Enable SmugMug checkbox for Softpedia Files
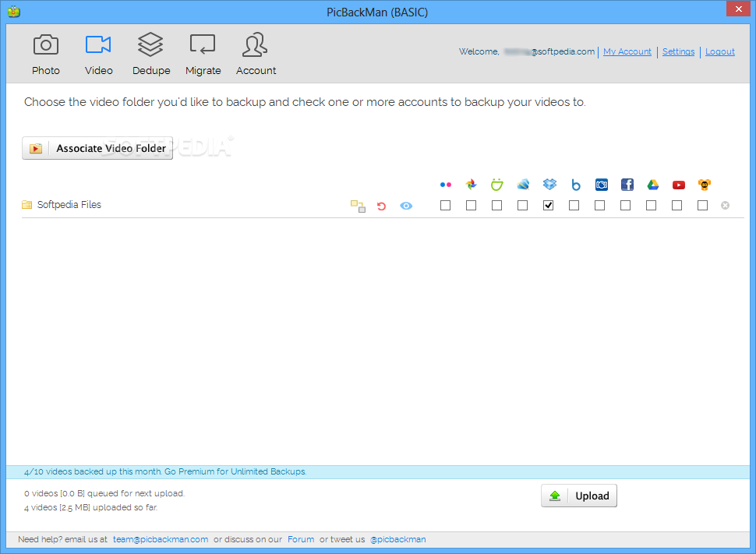 (x=496, y=206)
